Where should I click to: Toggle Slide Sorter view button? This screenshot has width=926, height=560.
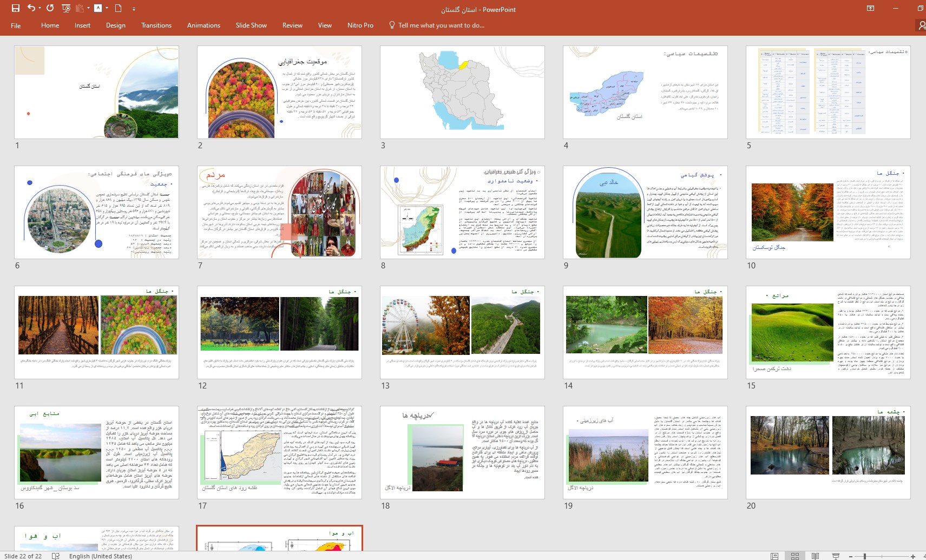[794, 556]
